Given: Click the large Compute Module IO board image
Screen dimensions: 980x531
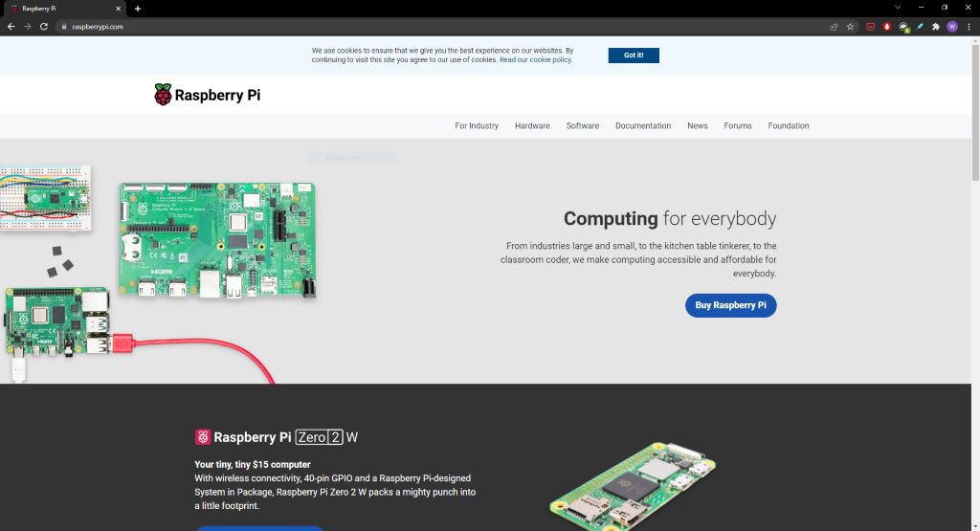Looking at the screenshot, I should (x=217, y=239).
